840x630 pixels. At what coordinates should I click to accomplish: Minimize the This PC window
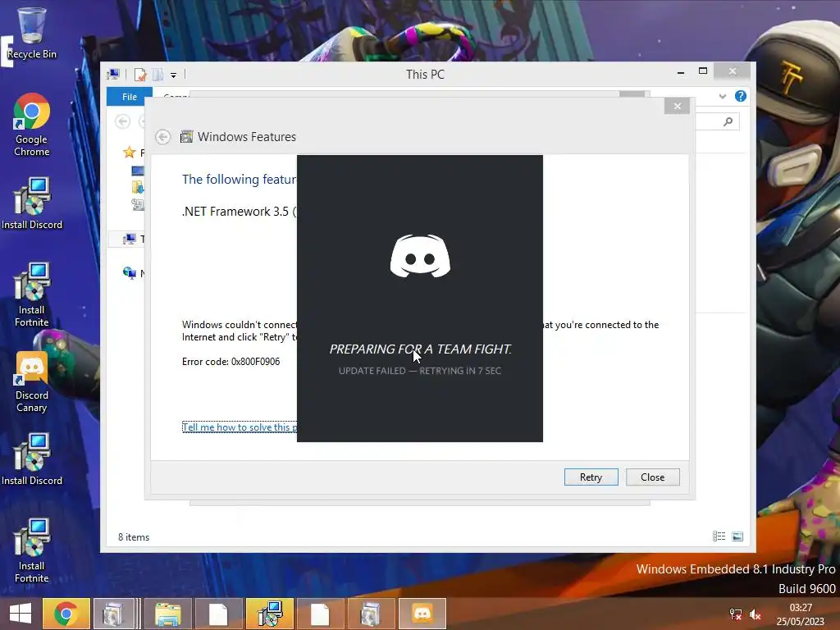click(x=680, y=72)
